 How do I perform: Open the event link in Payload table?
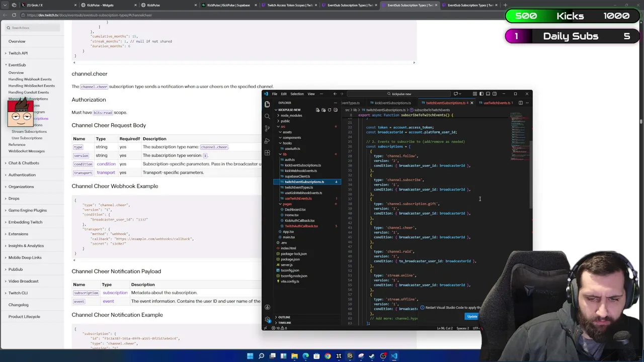click(x=108, y=301)
